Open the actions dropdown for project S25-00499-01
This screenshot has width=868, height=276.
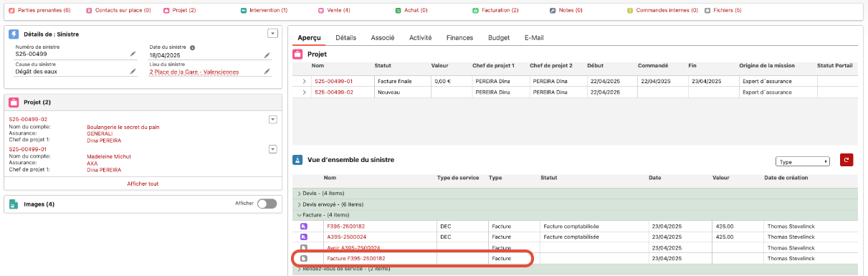tap(272, 148)
